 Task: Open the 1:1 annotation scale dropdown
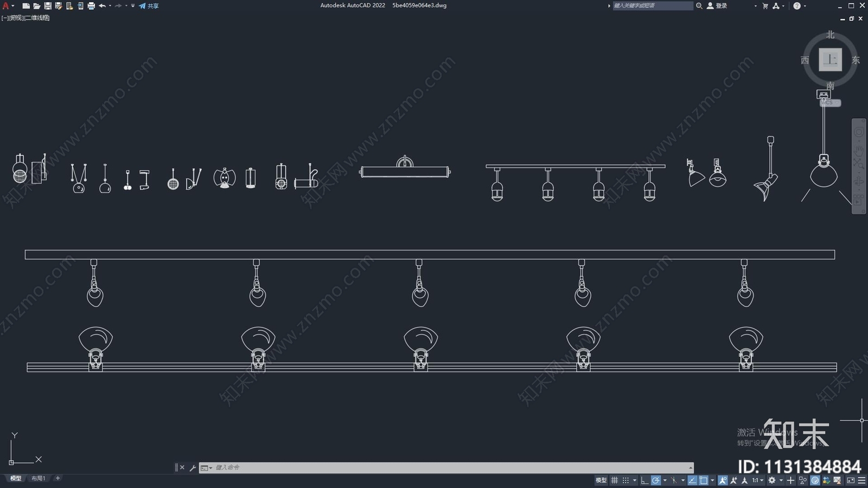pos(758,480)
